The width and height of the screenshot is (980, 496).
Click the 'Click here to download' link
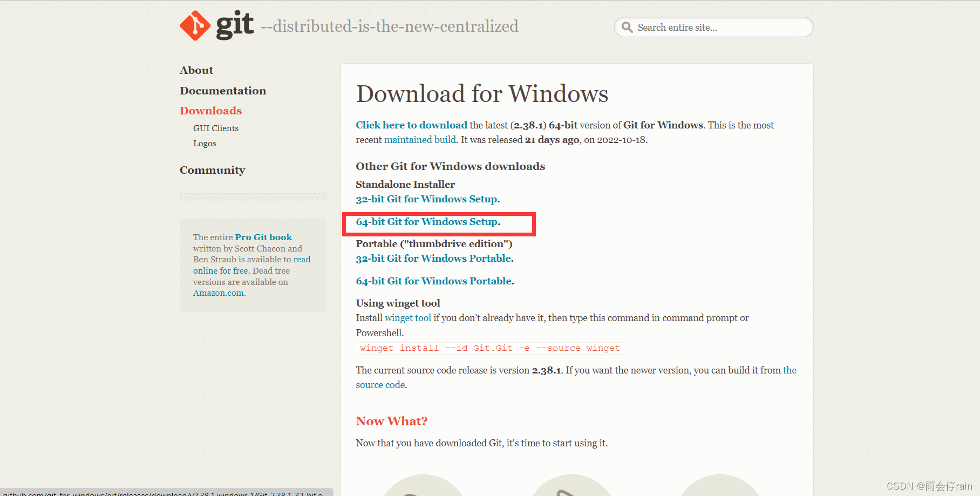tap(411, 125)
